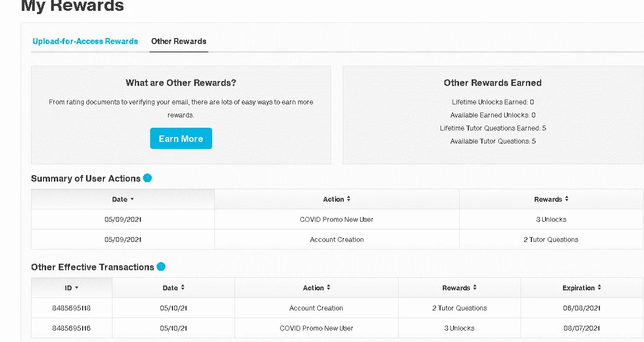Select expiration date 06/08/2021
This screenshot has height=342, width=644.
click(581, 308)
